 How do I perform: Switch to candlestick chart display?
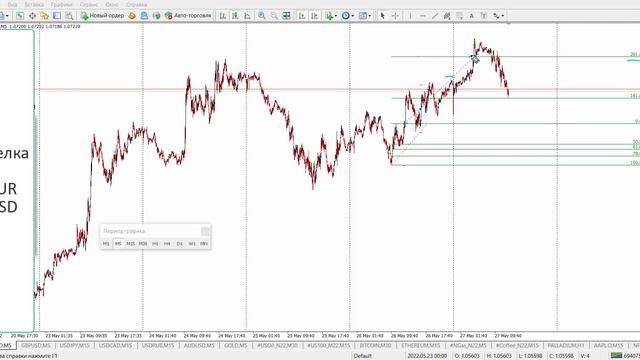[235, 16]
